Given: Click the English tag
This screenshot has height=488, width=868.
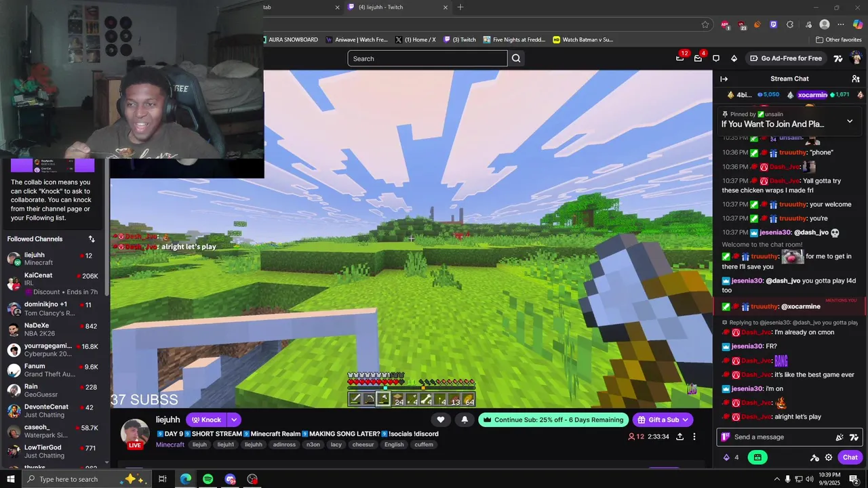Looking at the screenshot, I should (x=394, y=445).
